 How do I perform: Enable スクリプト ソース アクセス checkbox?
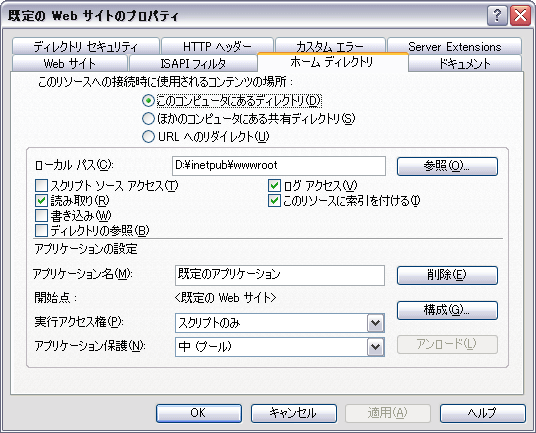point(41,186)
